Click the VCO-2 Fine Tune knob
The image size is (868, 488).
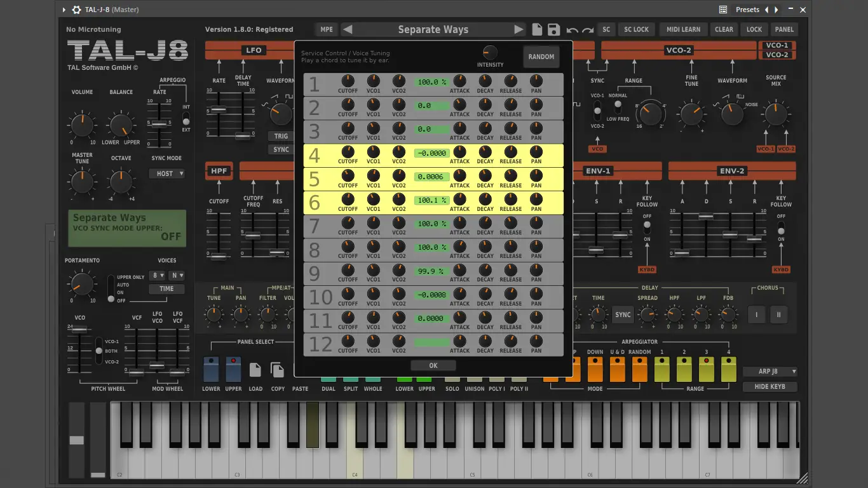691,114
